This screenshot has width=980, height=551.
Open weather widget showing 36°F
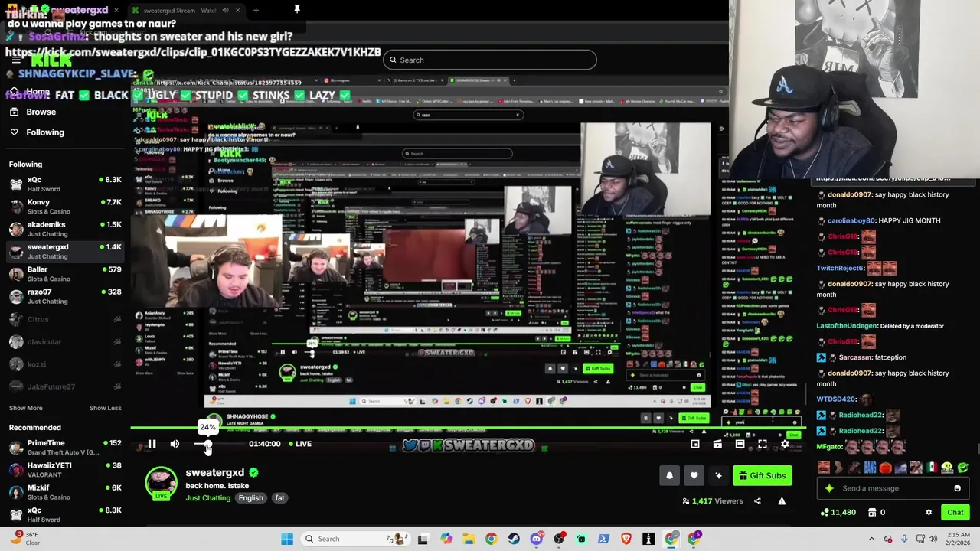click(24, 539)
